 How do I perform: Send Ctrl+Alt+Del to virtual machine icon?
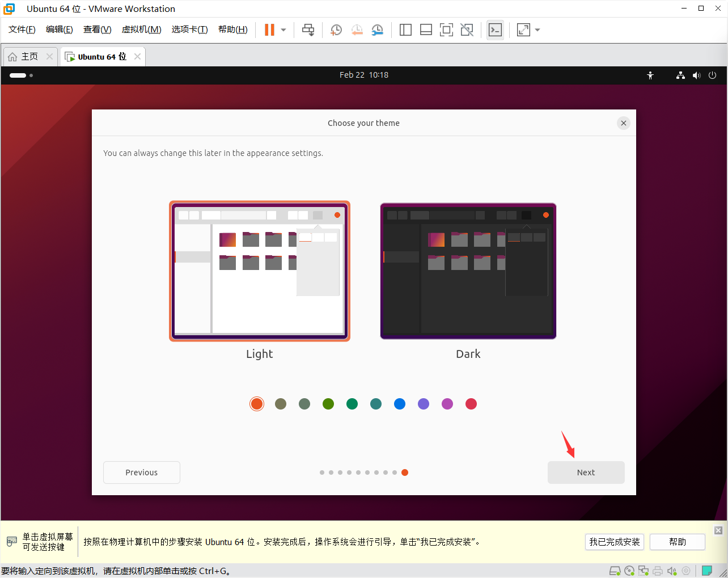tap(308, 30)
